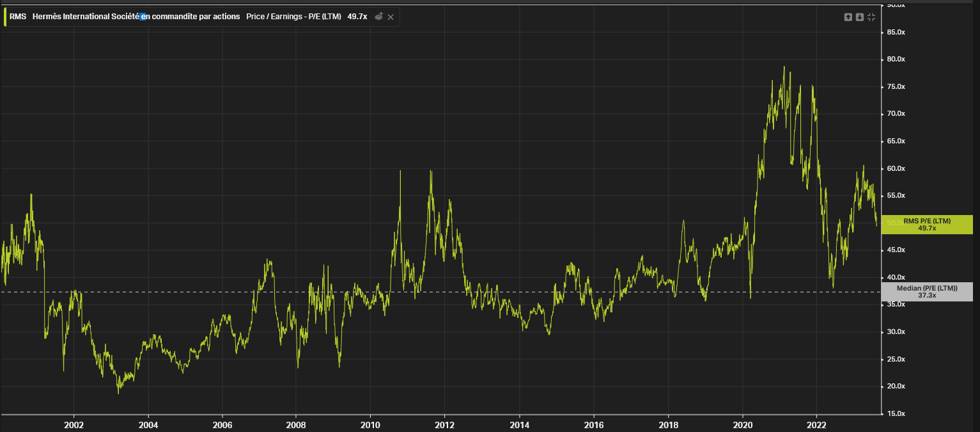Viewport: 980px width, 432px height.
Task: Click the 2020 year label on time axis
Action: pyautogui.click(x=742, y=425)
